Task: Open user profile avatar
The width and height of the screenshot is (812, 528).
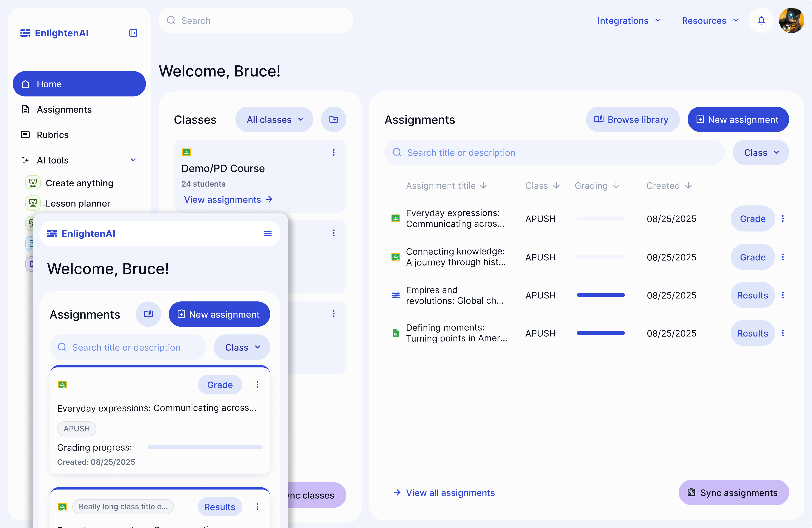Action: tap(791, 21)
